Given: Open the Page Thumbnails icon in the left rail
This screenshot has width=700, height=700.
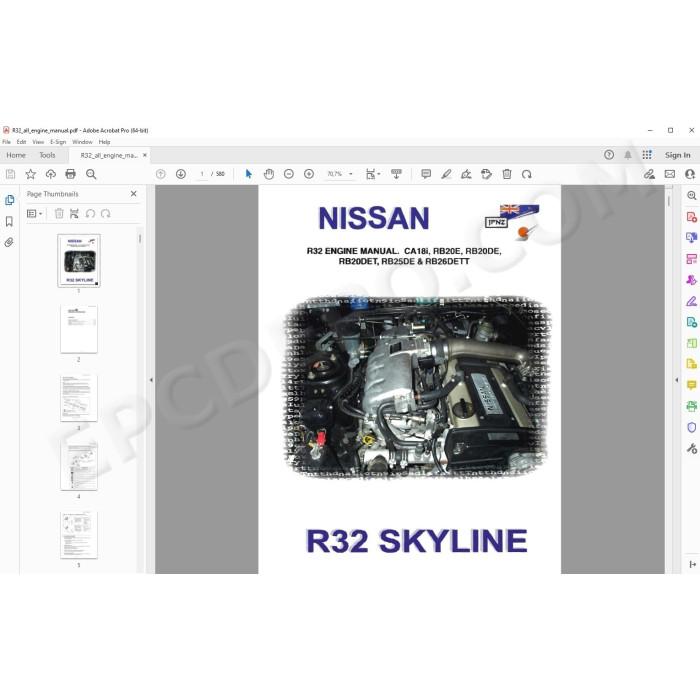Looking at the screenshot, I should (x=9, y=200).
